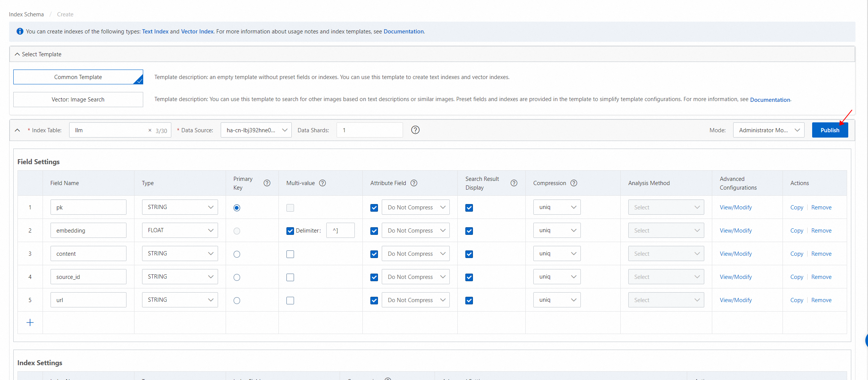
Task: Open the uniq compression dropdown for embedding
Action: (x=557, y=230)
